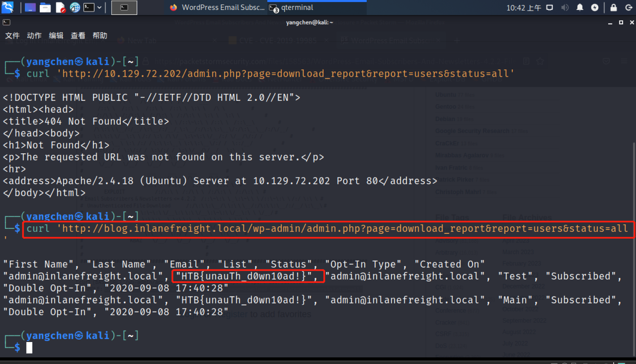636x364 pixels.
Task: Open the terminal window menu icon
Action: [6, 22]
